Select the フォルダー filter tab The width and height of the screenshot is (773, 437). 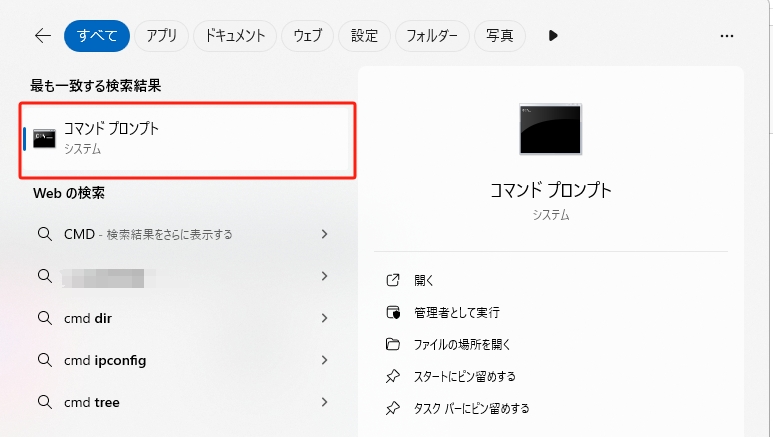pos(432,36)
